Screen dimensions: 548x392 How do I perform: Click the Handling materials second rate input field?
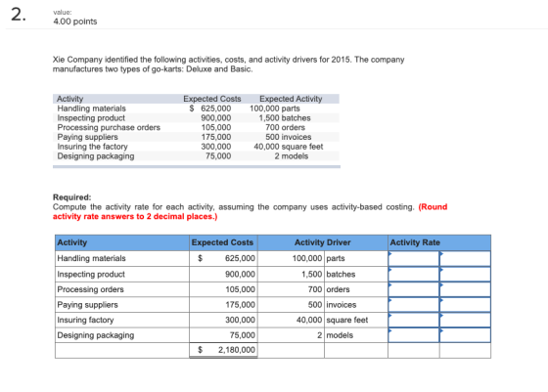click(x=465, y=259)
